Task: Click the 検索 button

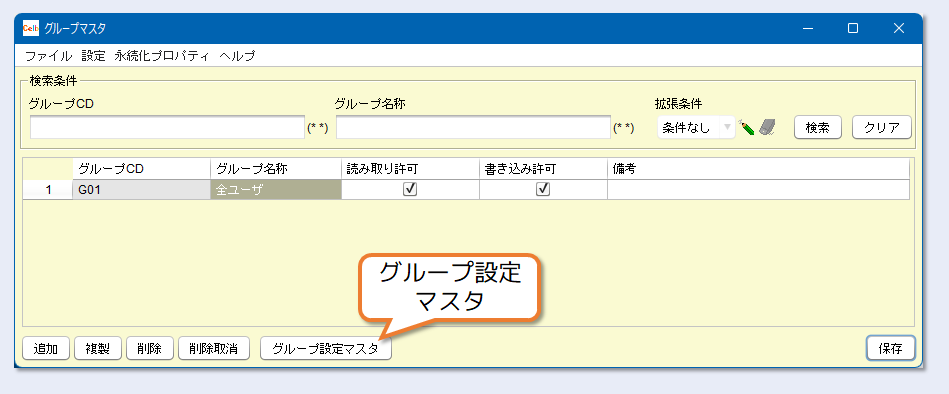Action: [817, 128]
